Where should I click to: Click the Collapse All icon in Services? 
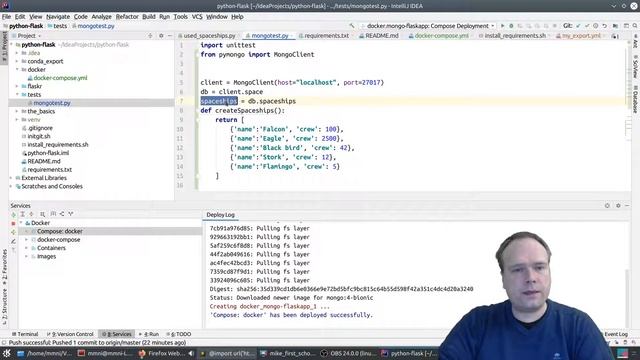(x=31, y=214)
